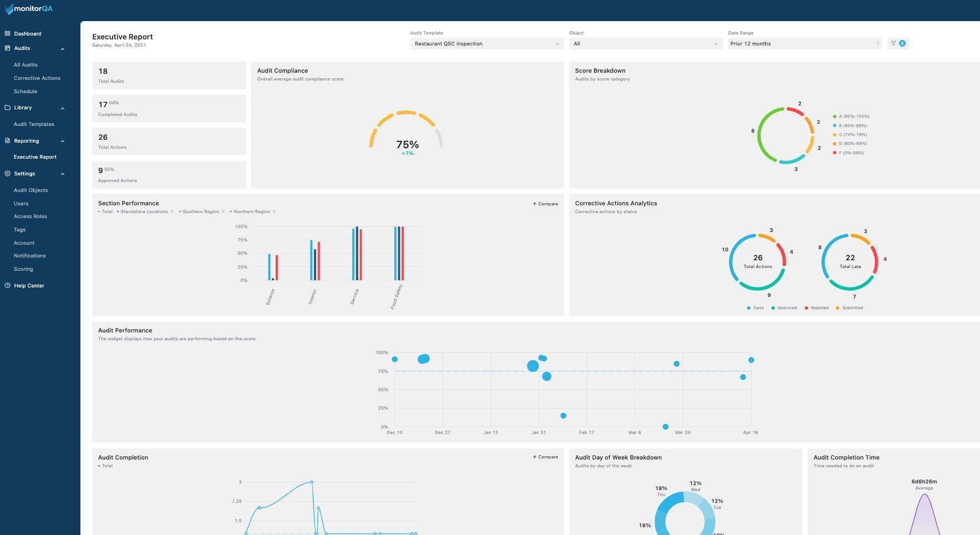Screen dimensions: 980x535
Task: Click Compare in Section Performance panel
Action: [x=545, y=204]
